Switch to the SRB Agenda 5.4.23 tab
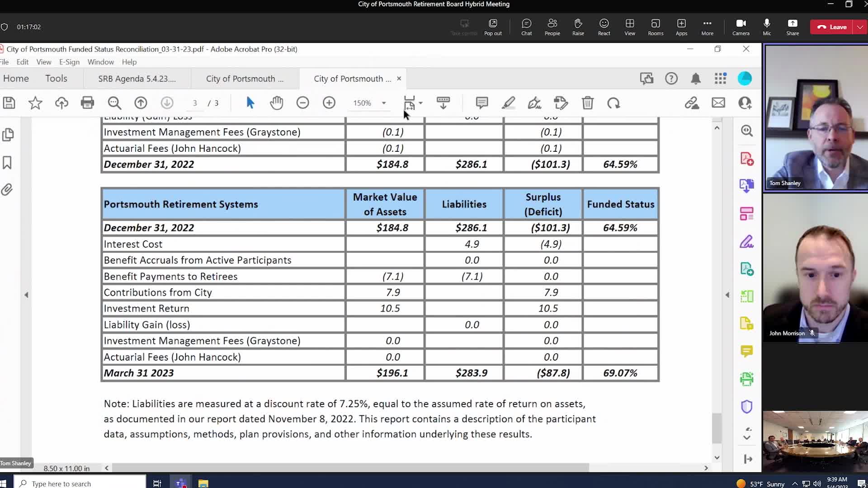 (137, 78)
